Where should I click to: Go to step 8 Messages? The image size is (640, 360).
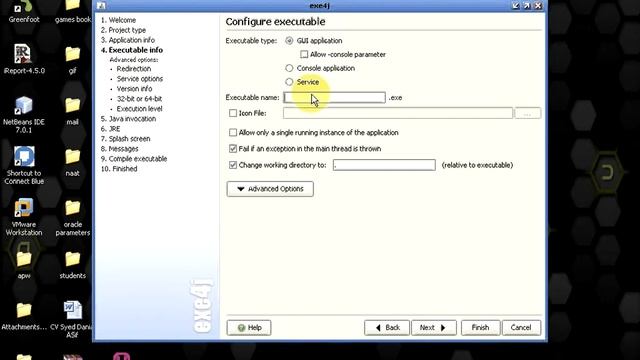[x=120, y=149]
